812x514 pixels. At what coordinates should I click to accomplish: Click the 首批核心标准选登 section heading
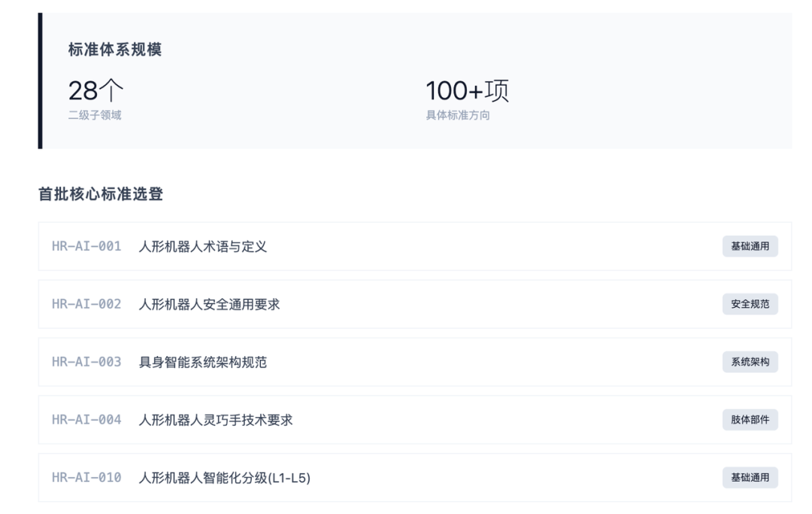tap(101, 194)
